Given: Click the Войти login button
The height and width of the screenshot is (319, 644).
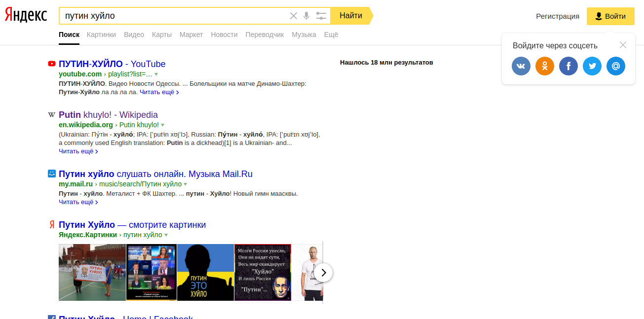Looking at the screenshot, I should [x=610, y=16].
